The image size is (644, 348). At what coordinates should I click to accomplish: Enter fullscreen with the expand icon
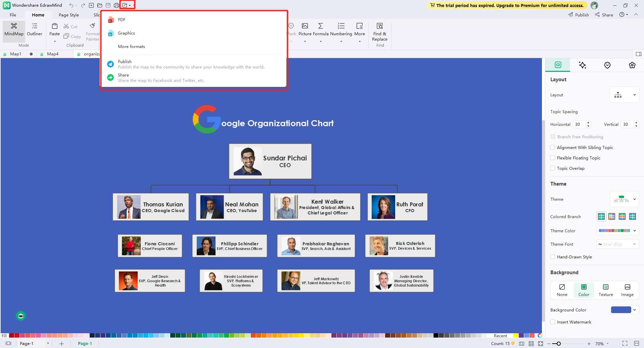point(625,343)
